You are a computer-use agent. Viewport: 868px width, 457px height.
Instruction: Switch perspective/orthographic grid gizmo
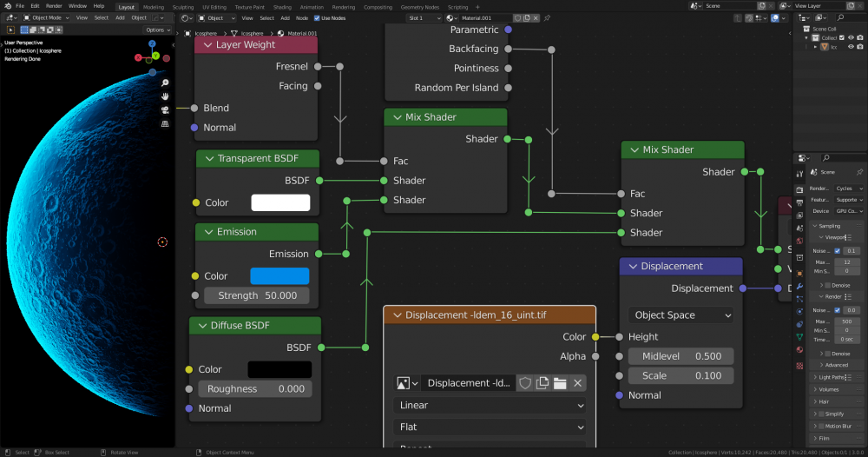pyautogui.click(x=165, y=124)
